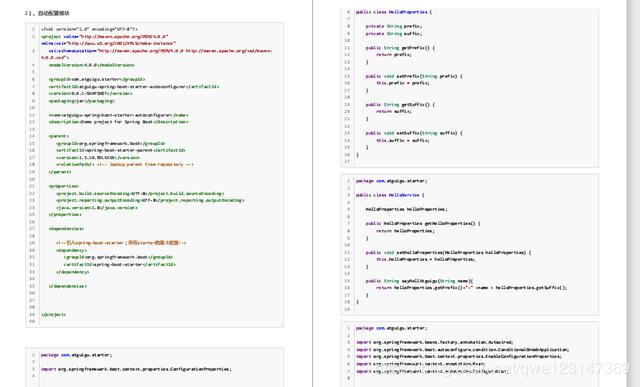The image size is (640, 387).
Task: Click the groupId com.atguigu.starter line
Action: [97, 79]
